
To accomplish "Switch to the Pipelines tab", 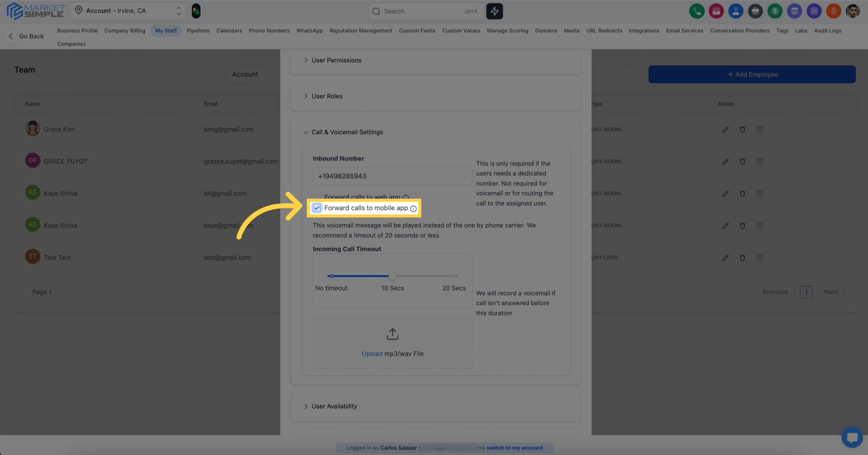I will click(198, 31).
